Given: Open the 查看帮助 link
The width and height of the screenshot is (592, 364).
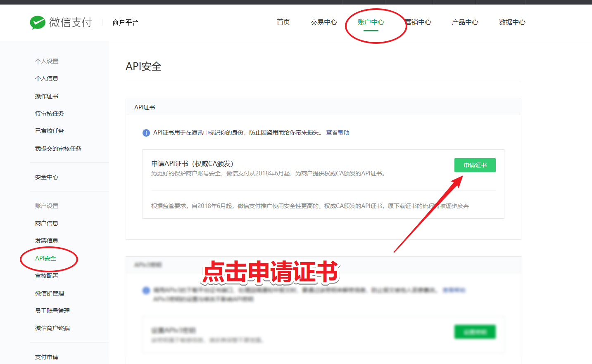Looking at the screenshot, I should point(338,132).
